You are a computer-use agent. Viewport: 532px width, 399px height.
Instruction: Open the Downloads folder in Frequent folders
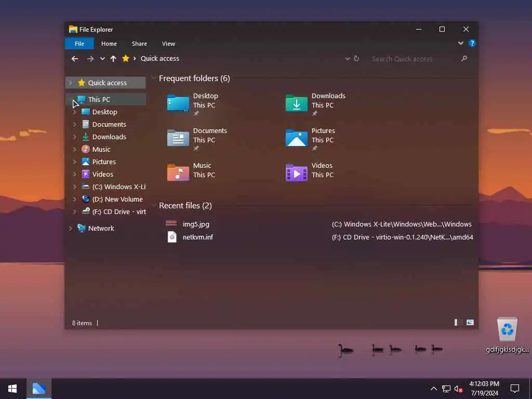(315, 103)
